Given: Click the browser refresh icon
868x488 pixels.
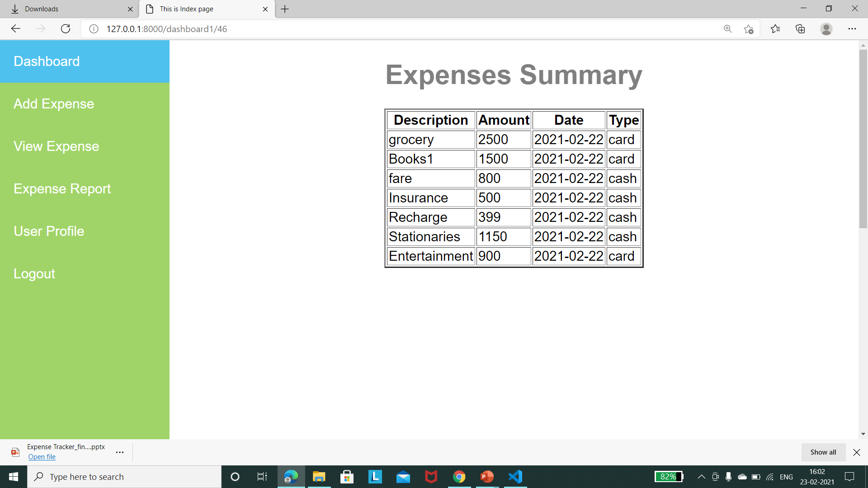Looking at the screenshot, I should point(66,29).
